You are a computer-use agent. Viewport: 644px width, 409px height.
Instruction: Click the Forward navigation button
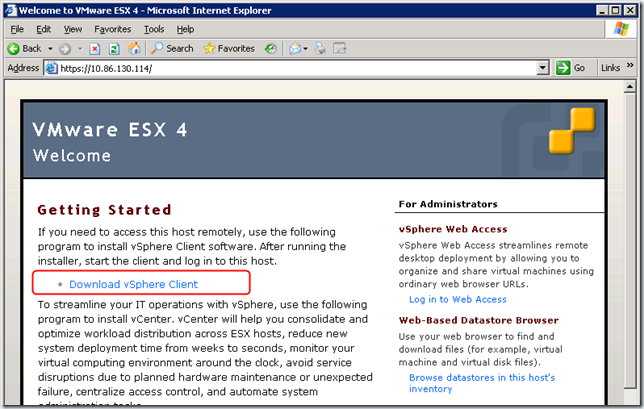pos(64,49)
